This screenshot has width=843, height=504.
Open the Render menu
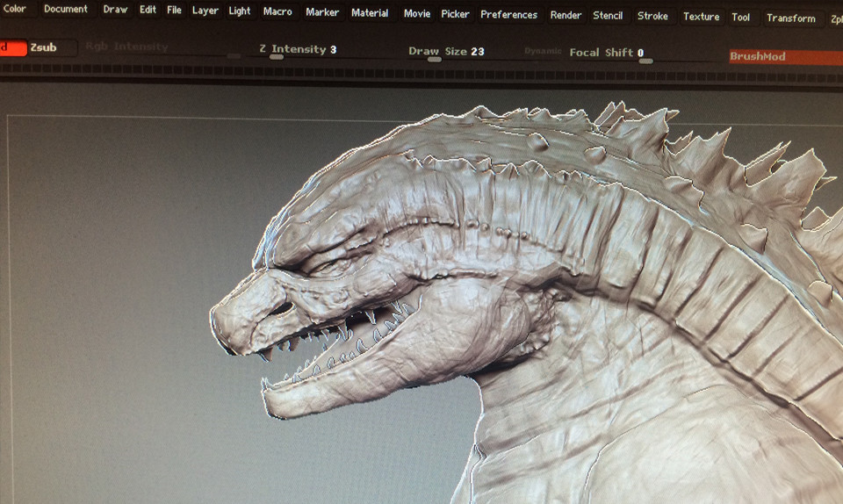566,15
